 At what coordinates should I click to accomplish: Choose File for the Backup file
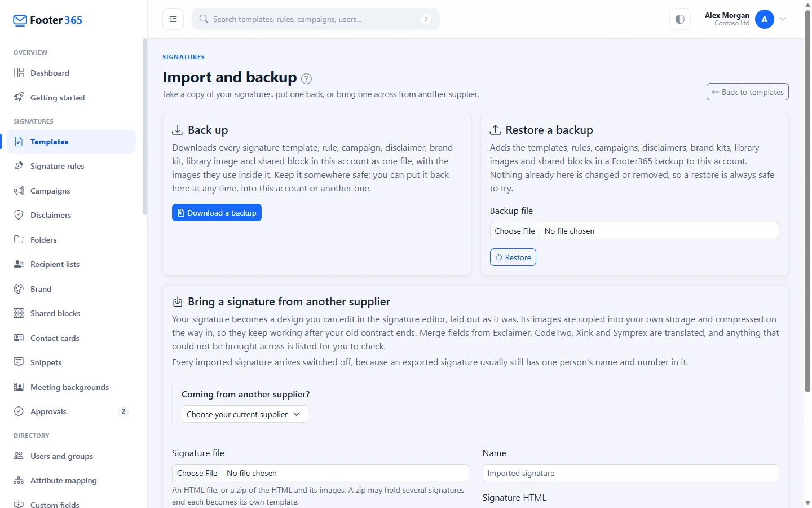515,231
